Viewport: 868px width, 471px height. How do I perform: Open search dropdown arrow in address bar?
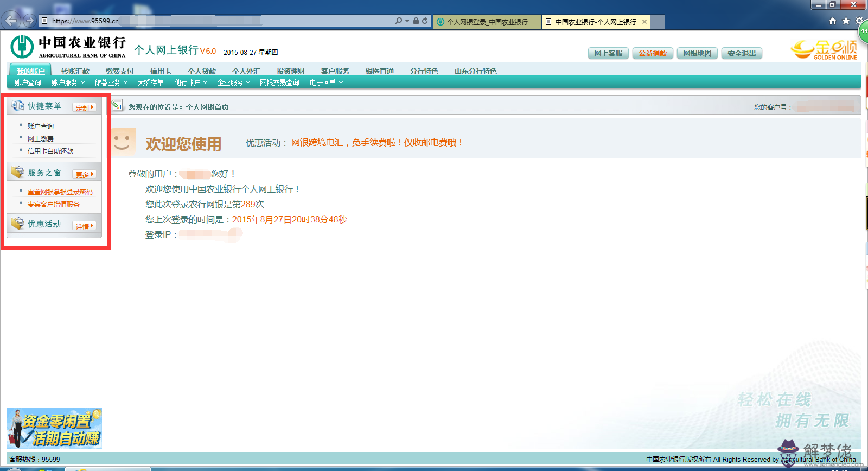click(x=407, y=21)
